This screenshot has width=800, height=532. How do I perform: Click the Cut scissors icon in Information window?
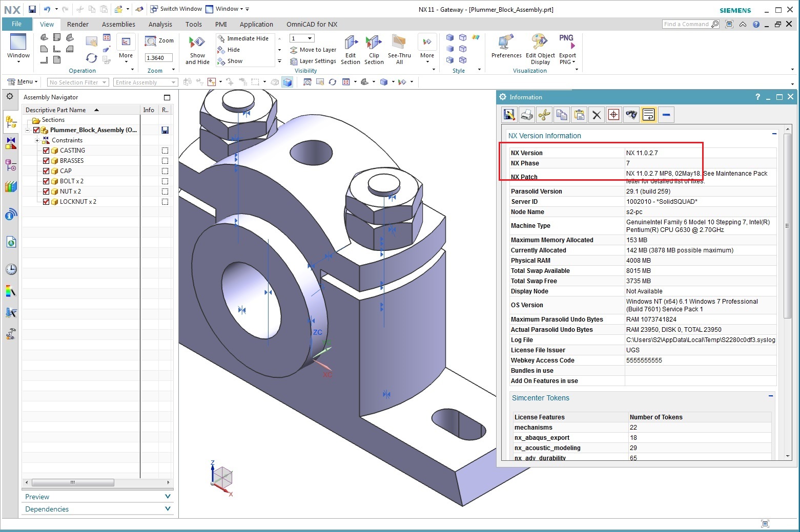pos(544,115)
